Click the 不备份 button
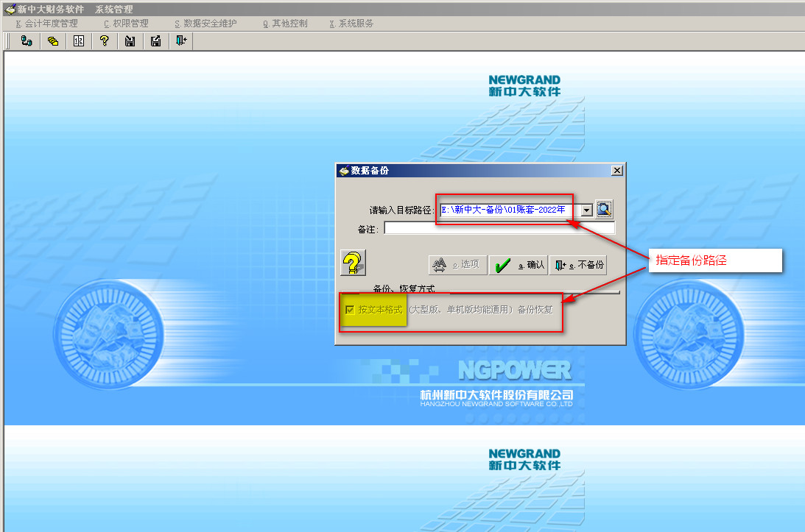 578,265
